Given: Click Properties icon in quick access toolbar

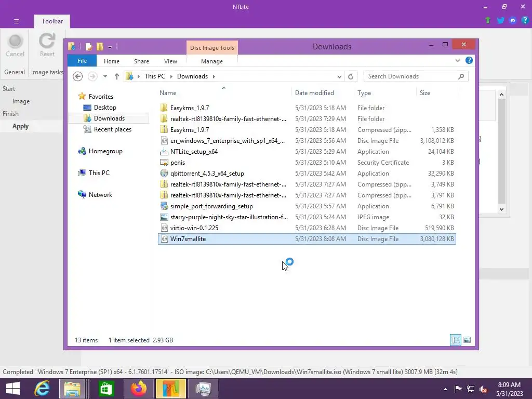Looking at the screenshot, I should [88, 46].
